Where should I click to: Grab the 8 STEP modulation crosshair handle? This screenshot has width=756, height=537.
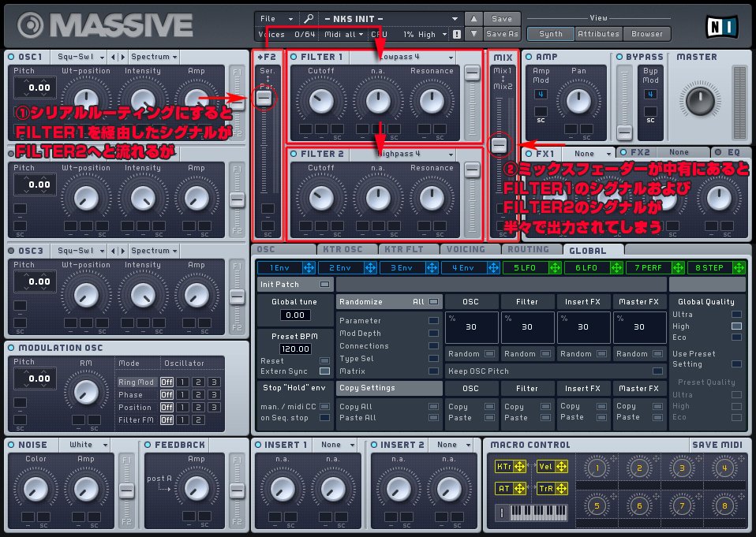pos(739,268)
